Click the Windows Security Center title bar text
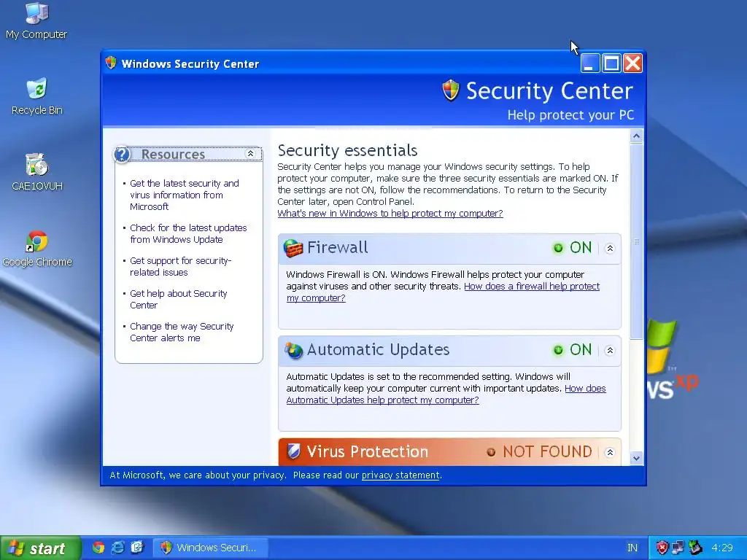 (190, 64)
